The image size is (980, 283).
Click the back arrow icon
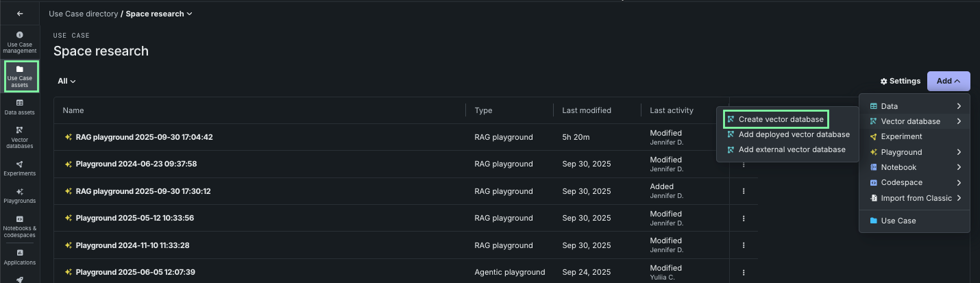pyautogui.click(x=20, y=14)
